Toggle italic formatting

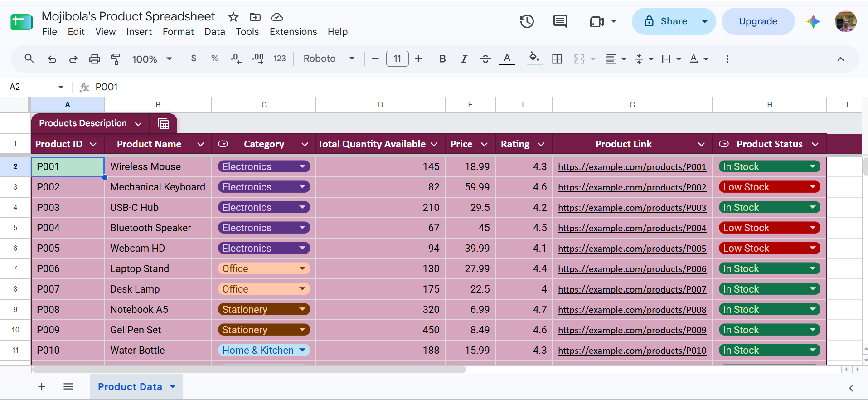464,59
